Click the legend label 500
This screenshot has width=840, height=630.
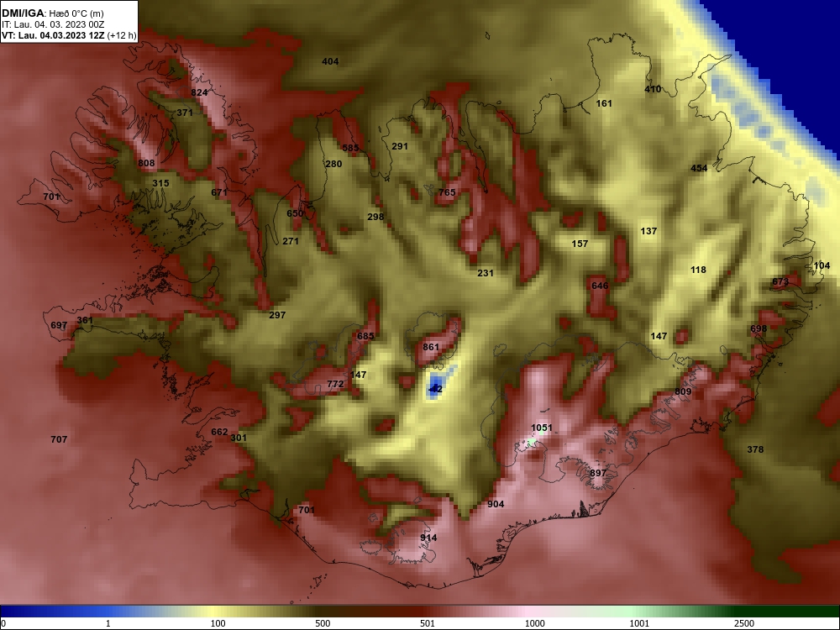323,623
